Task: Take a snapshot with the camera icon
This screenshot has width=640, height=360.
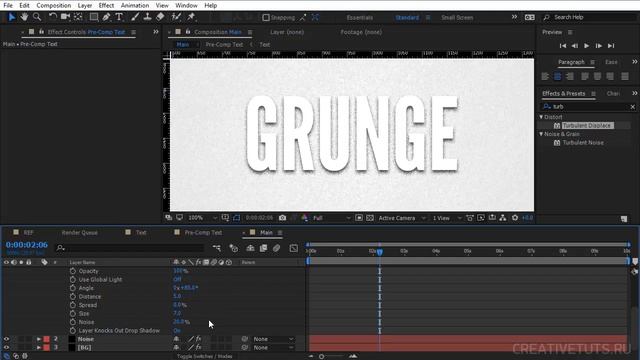Action: point(282,218)
